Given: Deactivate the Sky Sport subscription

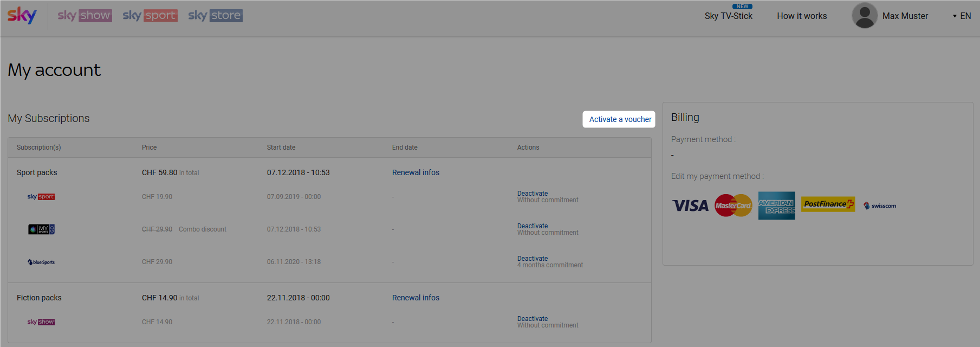Looking at the screenshot, I should click(532, 194).
